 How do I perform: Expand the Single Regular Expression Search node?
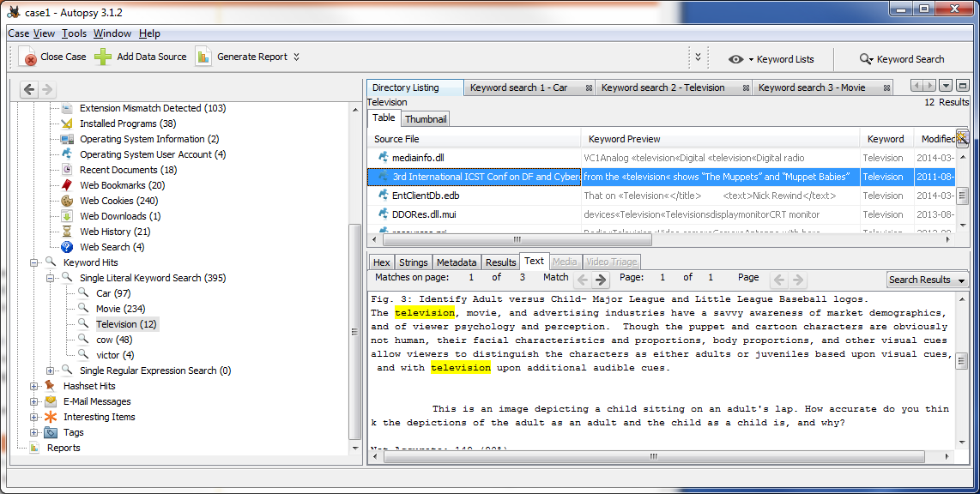(51, 370)
